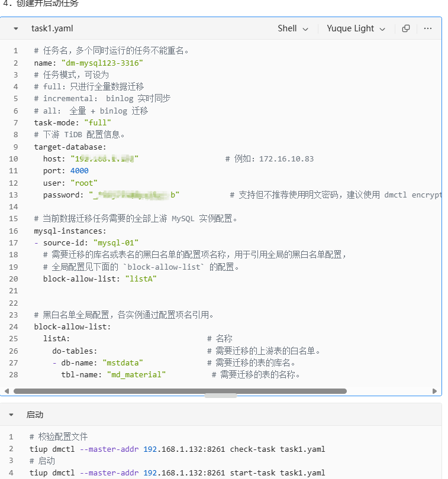The image size is (448, 479).
Task: Click the 172.16.10.83 example comment
Action: [x=269, y=158]
